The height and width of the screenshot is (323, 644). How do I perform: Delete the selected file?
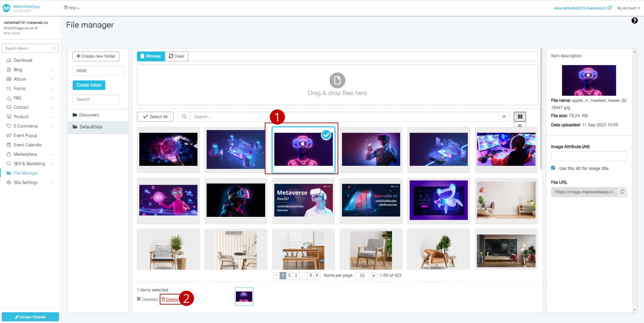172,299
